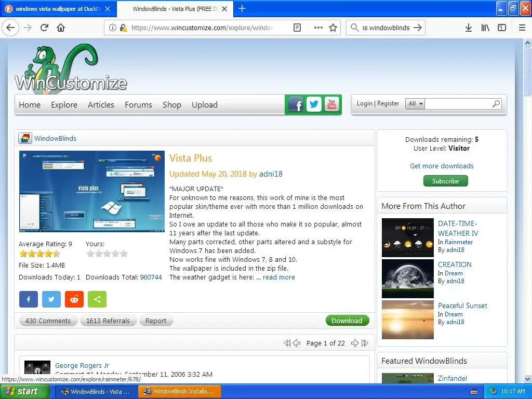The image size is (532, 399).
Task: Click the site search magnifier icon
Action: pos(496,104)
